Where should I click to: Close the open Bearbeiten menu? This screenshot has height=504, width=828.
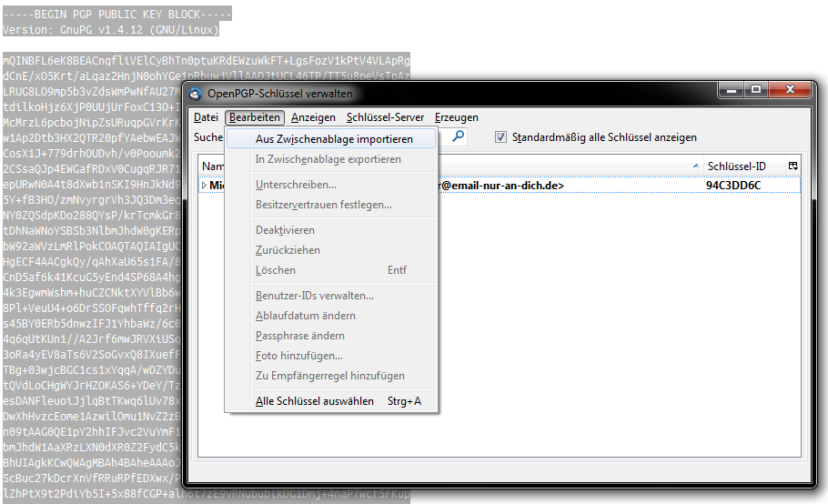pyautogui.click(x=256, y=117)
